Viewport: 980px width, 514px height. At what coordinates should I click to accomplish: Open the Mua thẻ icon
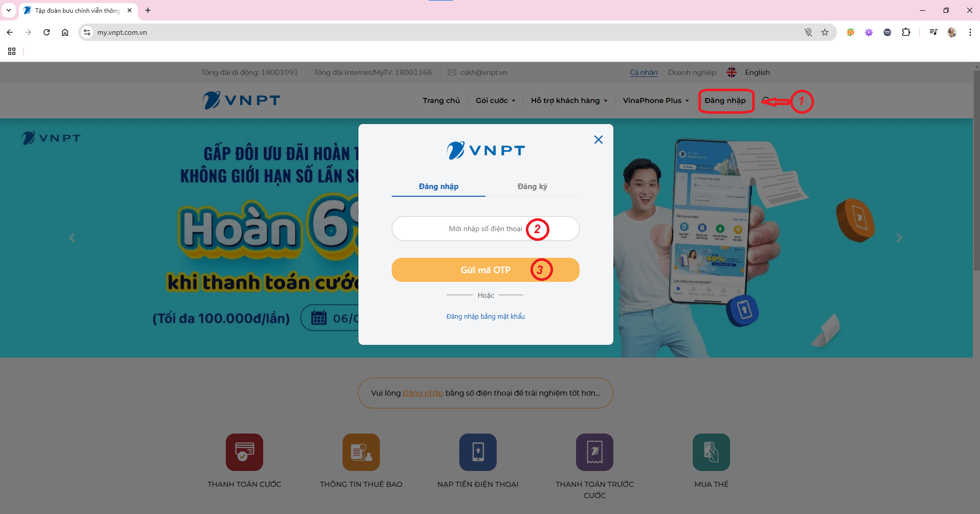click(711, 452)
